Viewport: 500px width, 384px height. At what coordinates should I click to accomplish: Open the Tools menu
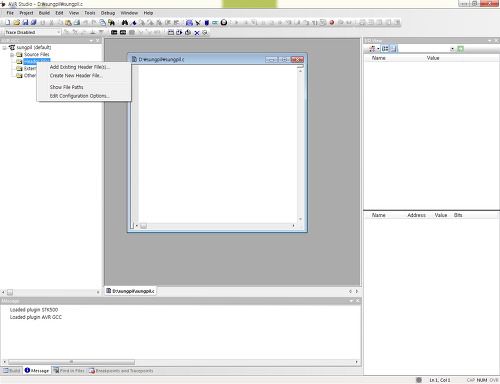(90, 13)
